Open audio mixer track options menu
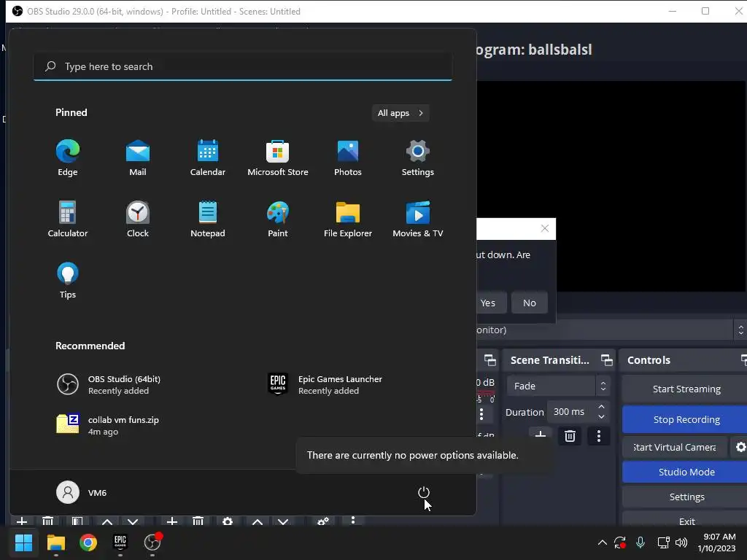Viewport: 747px width, 560px height. pos(481,414)
